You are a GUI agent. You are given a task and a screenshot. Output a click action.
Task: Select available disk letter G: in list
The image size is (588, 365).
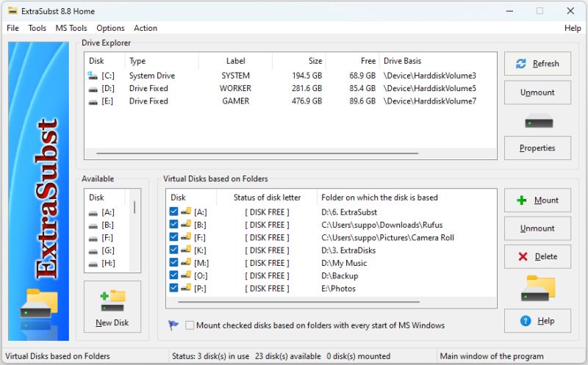[107, 251]
